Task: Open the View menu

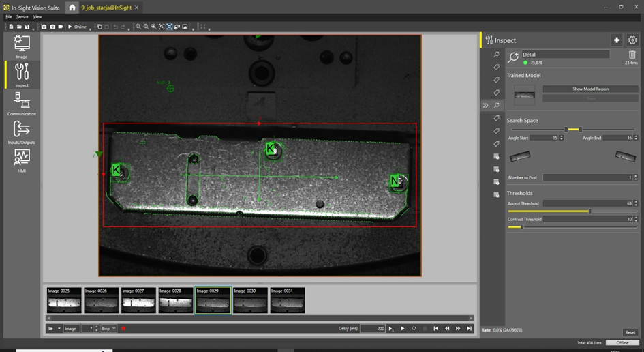Action: point(37,17)
